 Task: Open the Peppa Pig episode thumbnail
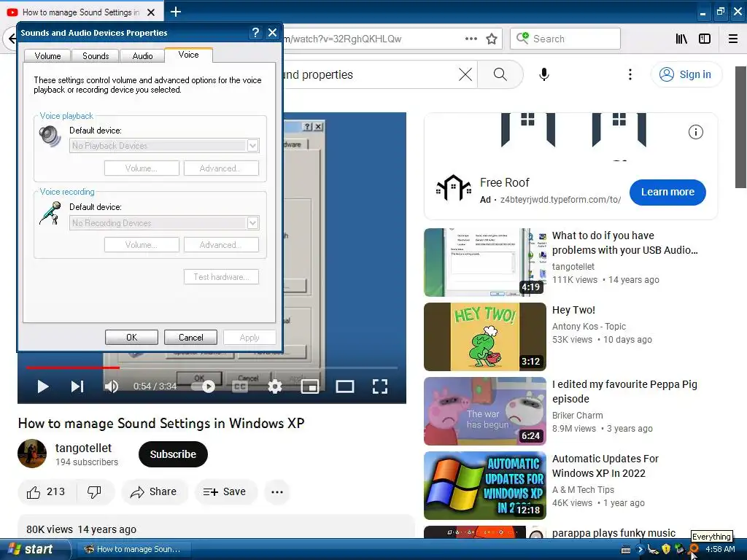pos(485,411)
